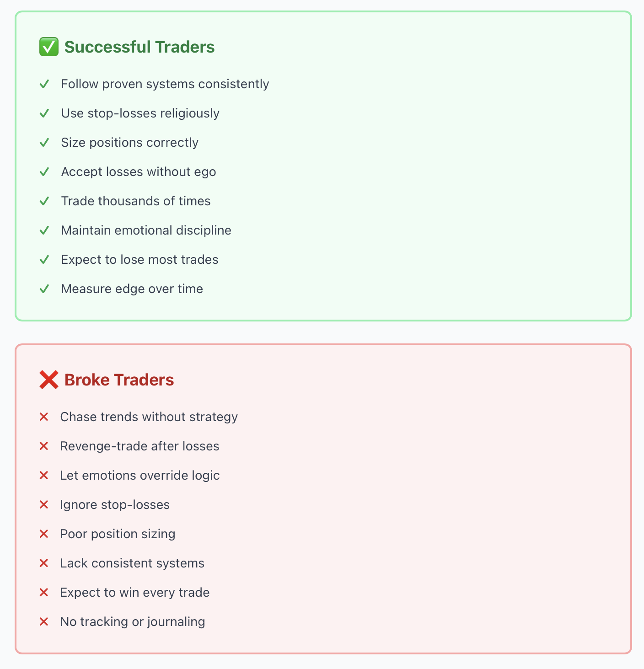Viewport: 644px width, 669px height.
Task: Click the checkmark beside Measure edge over time
Action: click(44, 289)
